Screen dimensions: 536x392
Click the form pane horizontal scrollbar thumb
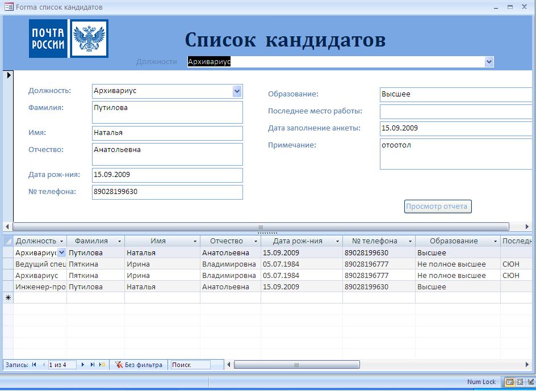[261, 227]
